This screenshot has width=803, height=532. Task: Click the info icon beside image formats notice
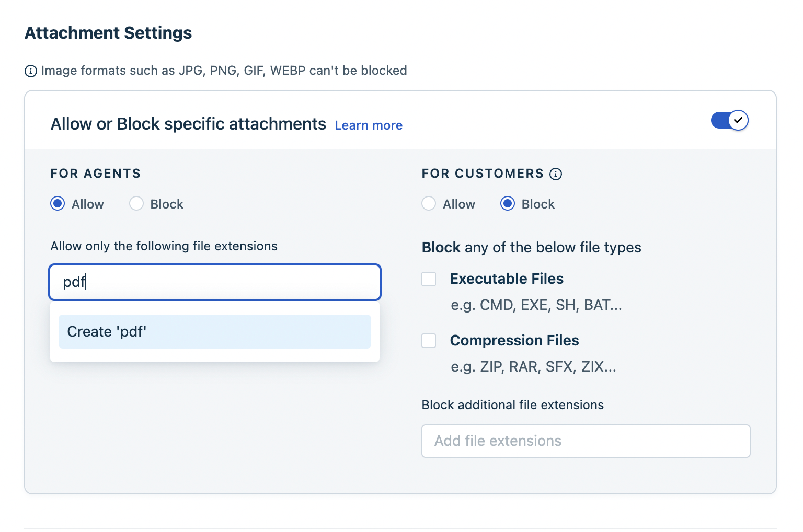click(x=31, y=71)
